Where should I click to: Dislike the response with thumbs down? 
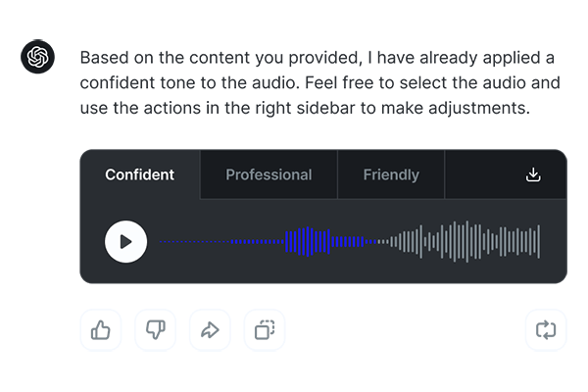click(155, 330)
